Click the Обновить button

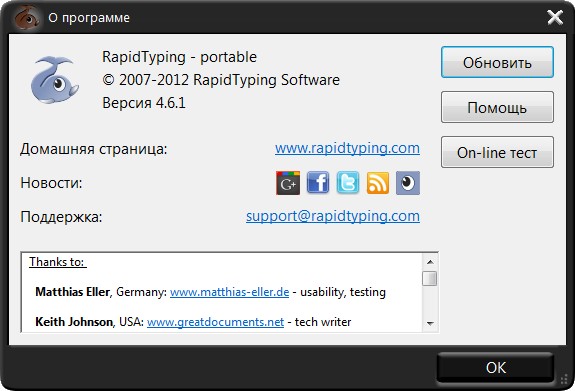pyautogui.click(x=497, y=62)
